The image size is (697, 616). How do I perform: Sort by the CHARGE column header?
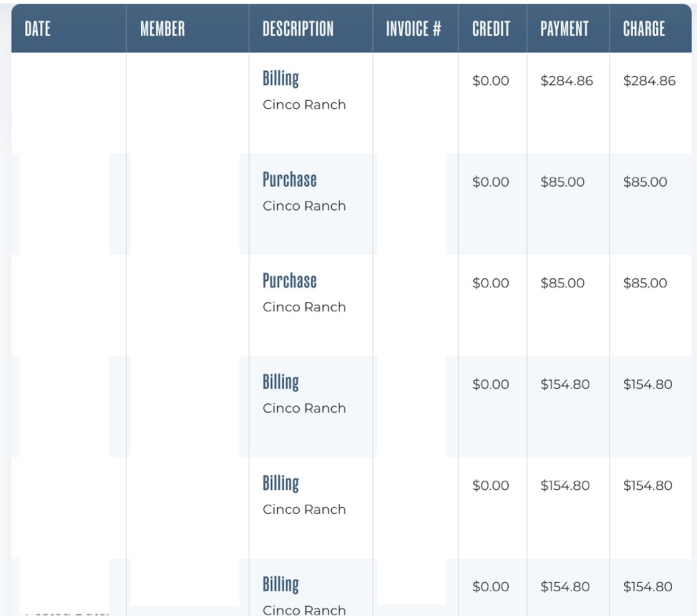coord(644,29)
